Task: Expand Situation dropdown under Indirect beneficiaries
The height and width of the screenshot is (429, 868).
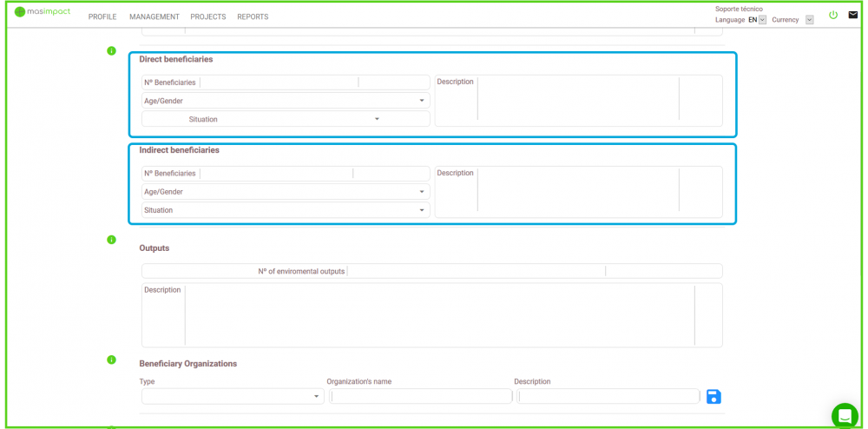Action: point(285,210)
